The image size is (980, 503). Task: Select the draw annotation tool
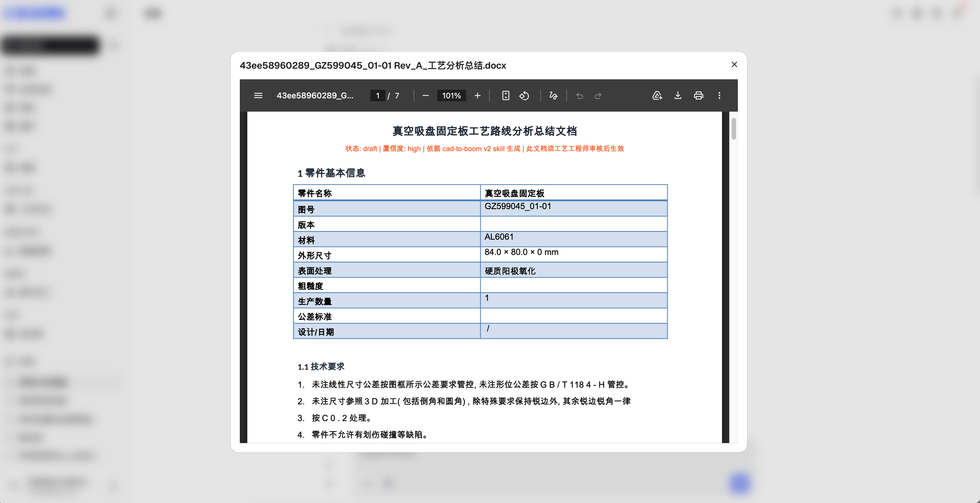[553, 95]
